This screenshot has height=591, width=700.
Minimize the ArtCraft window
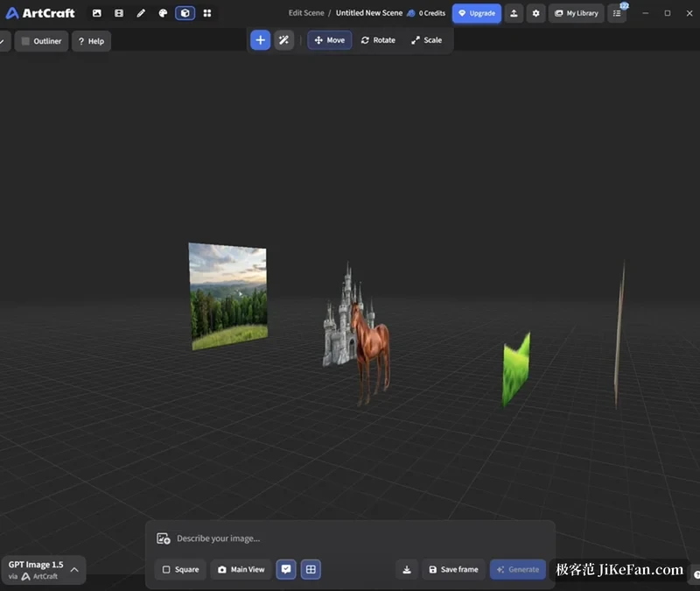(645, 13)
